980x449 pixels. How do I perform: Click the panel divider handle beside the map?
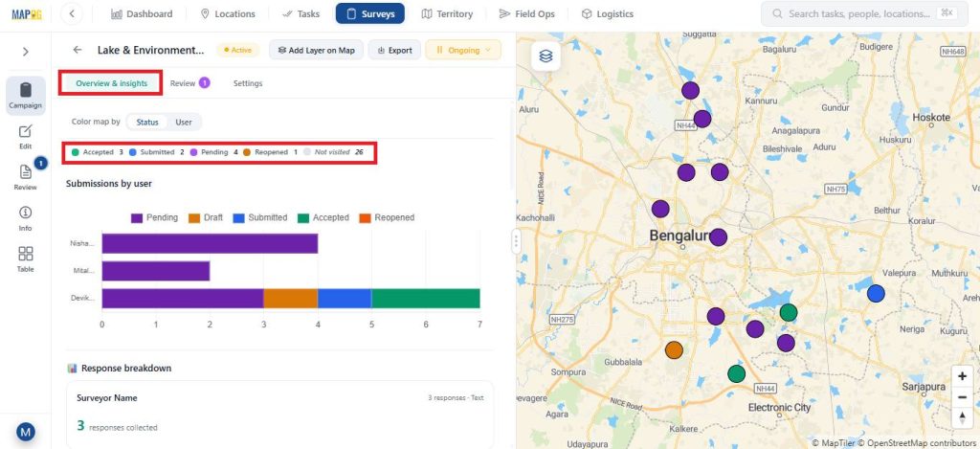tap(516, 240)
